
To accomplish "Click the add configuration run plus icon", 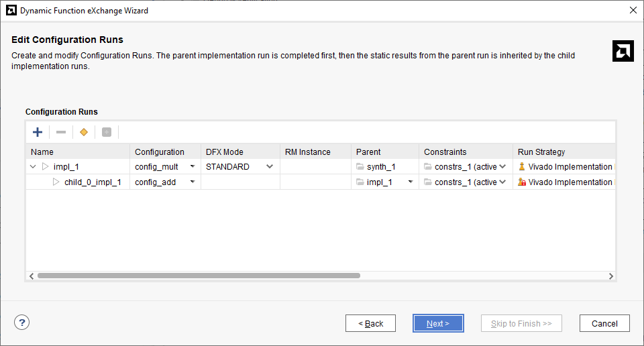I will click(38, 132).
